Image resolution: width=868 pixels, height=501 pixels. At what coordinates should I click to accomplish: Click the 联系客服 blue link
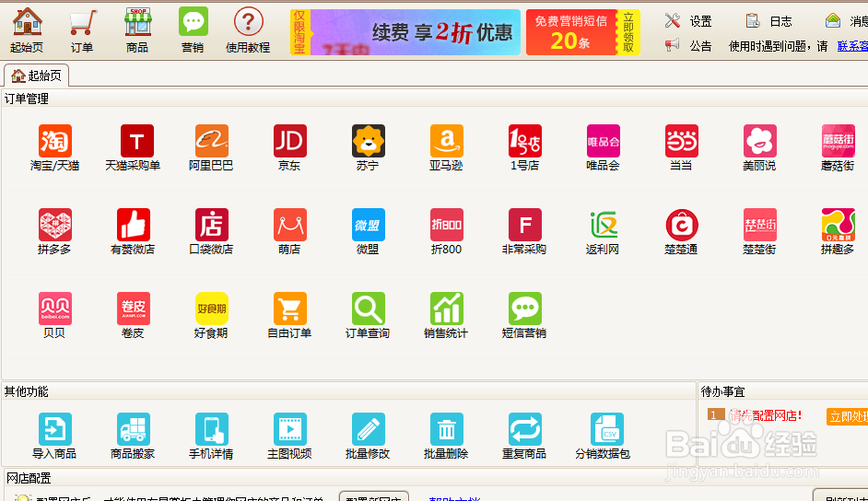(852, 46)
